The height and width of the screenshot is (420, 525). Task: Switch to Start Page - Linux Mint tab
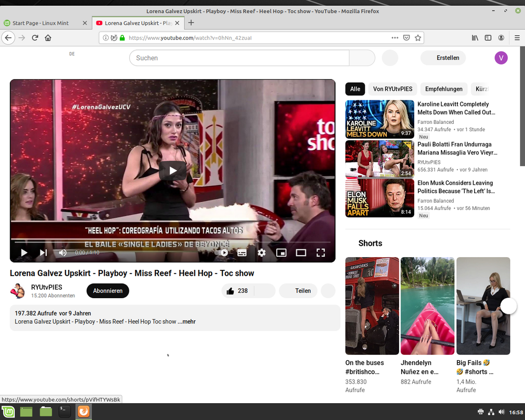[x=46, y=23]
